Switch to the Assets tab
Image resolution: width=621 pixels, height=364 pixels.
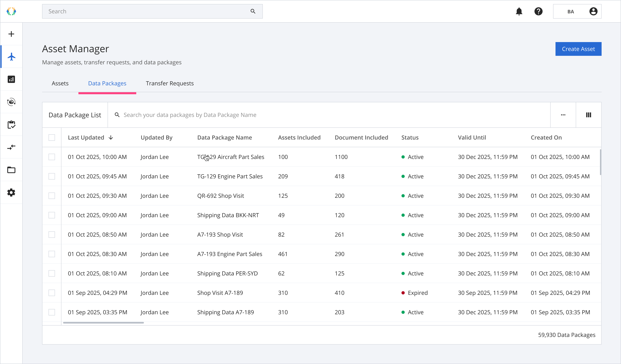pyautogui.click(x=60, y=83)
